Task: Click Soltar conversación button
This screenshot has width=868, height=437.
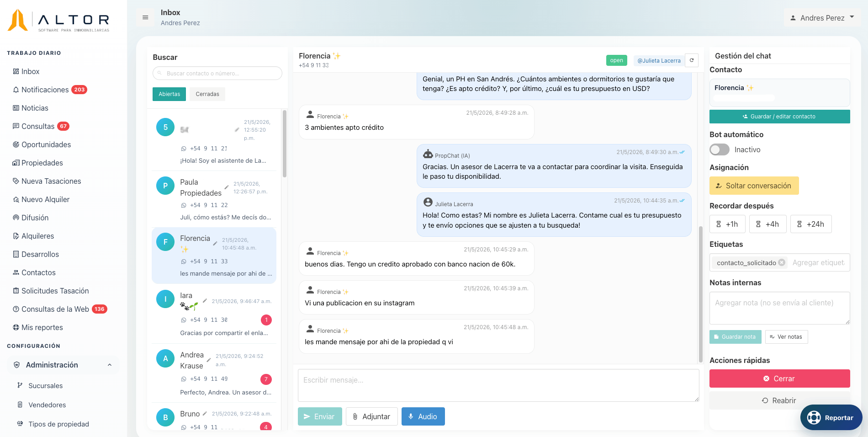Action: pyautogui.click(x=754, y=186)
